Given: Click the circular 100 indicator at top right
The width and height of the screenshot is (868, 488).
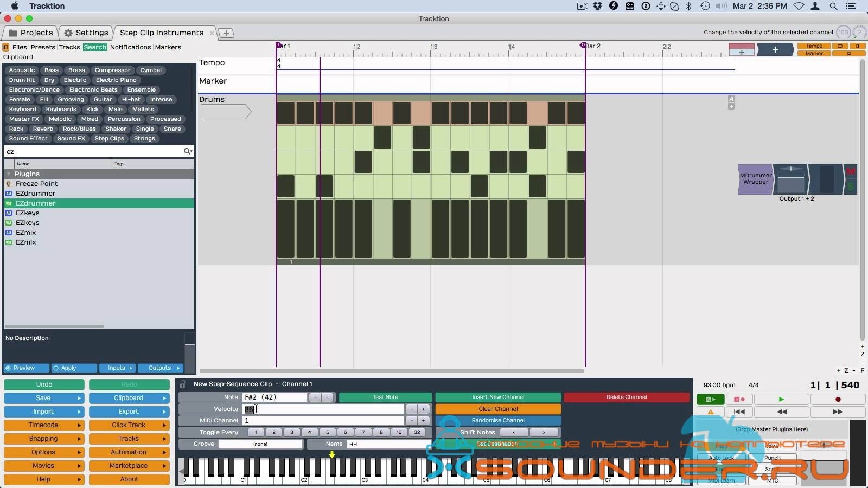Looking at the screenshot, I should pyautogui.click(x=843, y=33).
